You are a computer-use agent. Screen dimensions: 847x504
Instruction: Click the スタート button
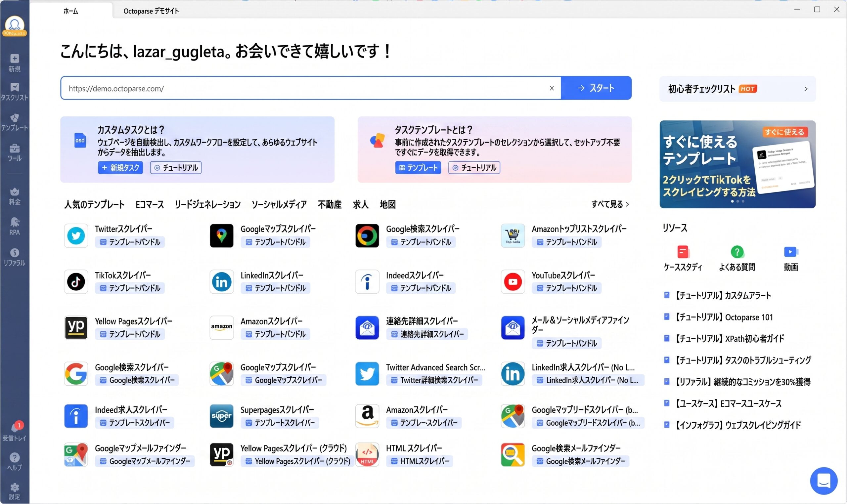596,88
